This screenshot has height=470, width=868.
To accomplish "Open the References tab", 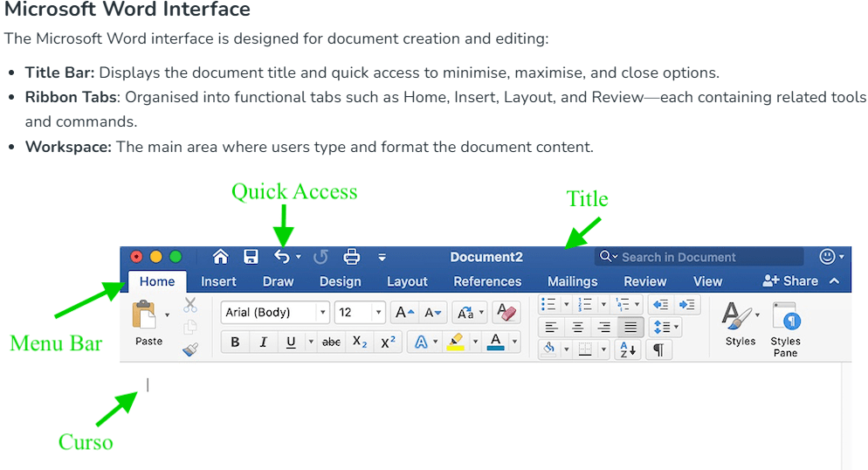I will 487,281.
